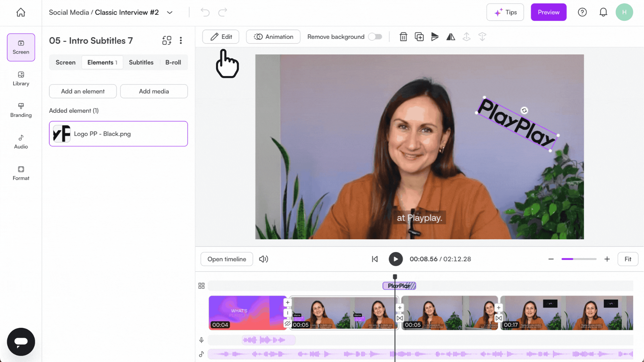The width and height of the screenshot is (644, 362).
Task: Expand the Classic Interview #2 project dropdown
Action: 170,12
